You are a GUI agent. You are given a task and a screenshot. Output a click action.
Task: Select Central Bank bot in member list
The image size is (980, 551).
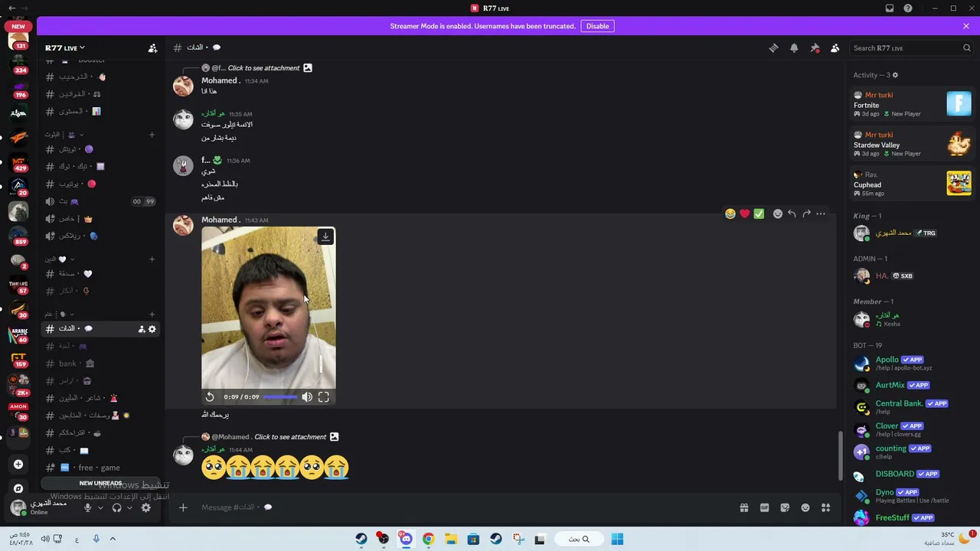click(x=912, y=407)
